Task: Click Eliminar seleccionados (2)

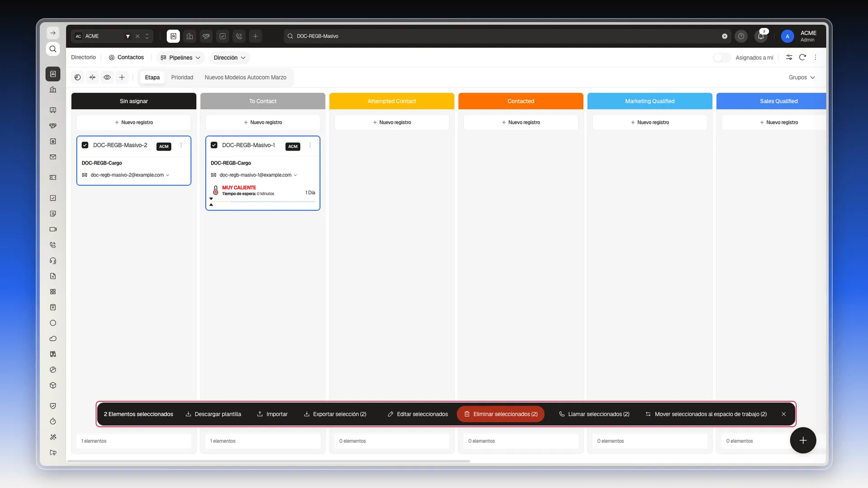Action: [x=500, y=414]
